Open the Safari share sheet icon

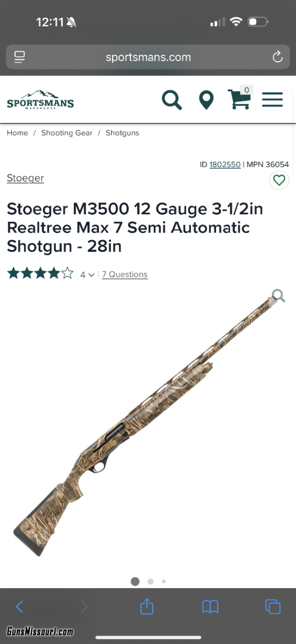147,606
